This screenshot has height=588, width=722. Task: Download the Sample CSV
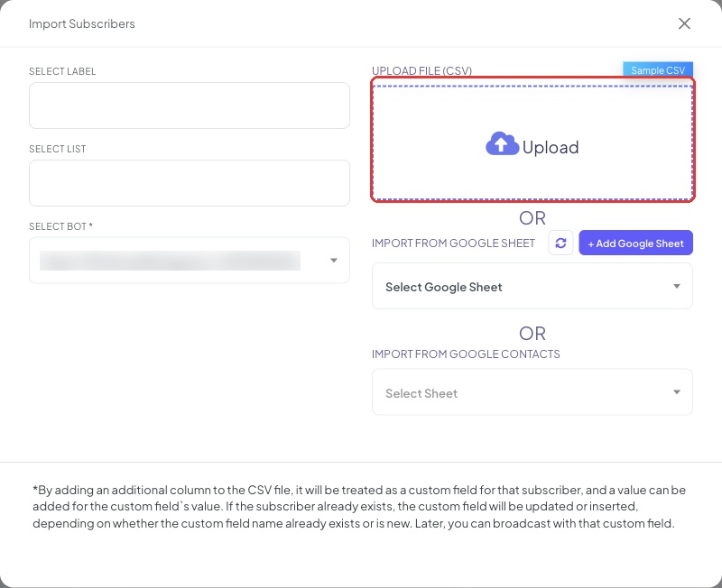pyautogui.click(x=658, y=70)
